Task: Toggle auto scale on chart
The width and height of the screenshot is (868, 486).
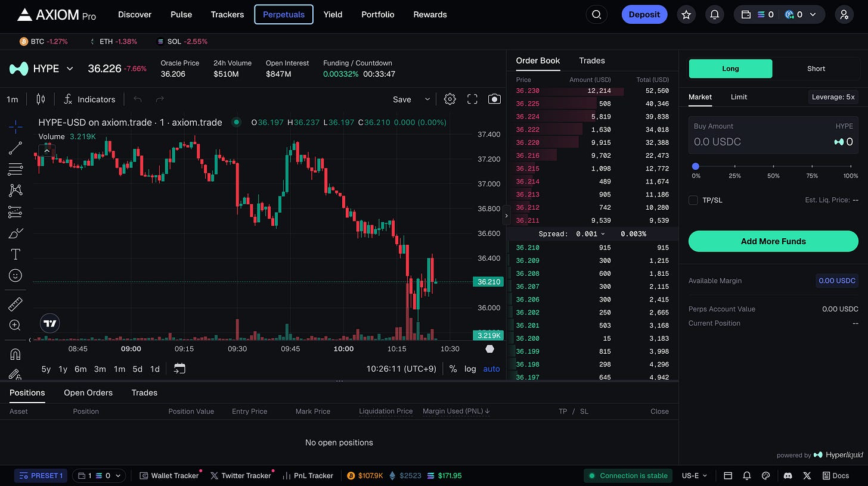Action: click(492, 369)
